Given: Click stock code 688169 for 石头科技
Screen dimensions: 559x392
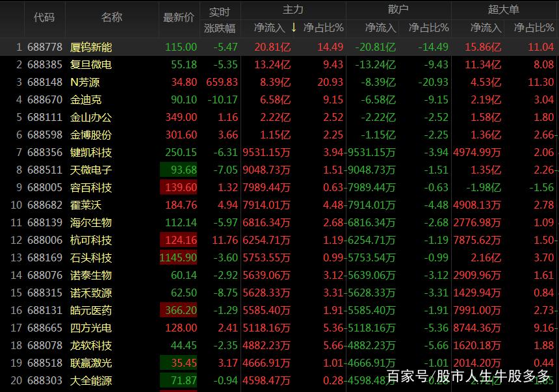Looking at the screenshot, I should tap(44, 258).
